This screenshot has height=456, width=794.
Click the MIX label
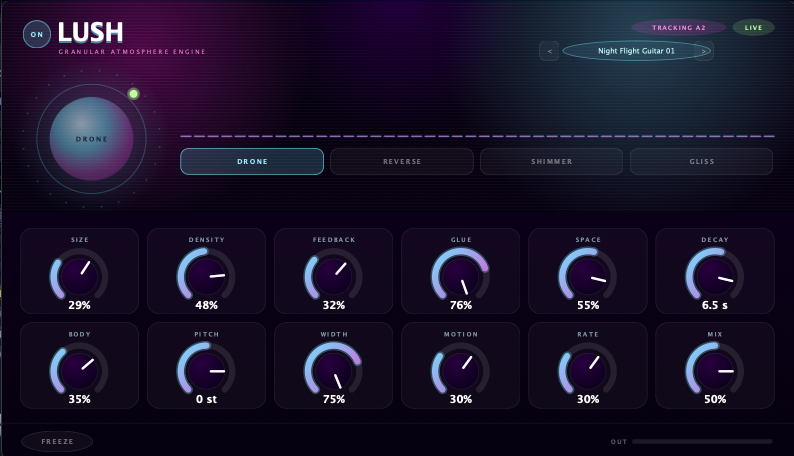click(x=715, y=334)
